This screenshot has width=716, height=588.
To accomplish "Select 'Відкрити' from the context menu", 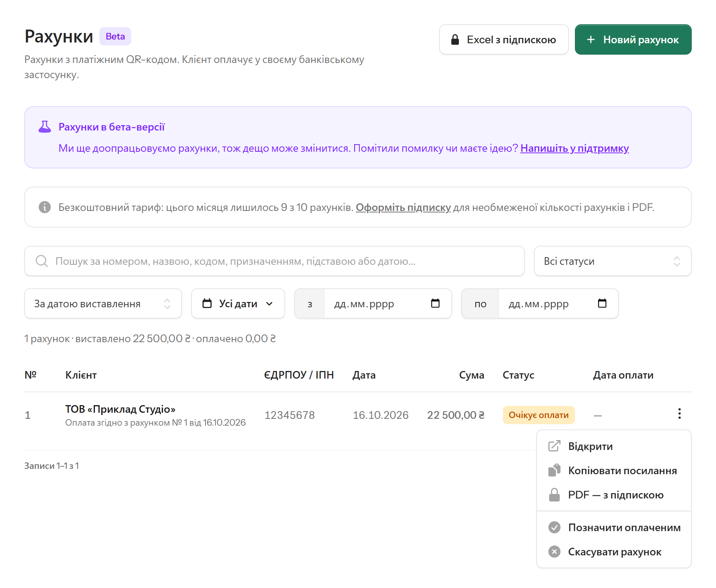I will (614, 446).
